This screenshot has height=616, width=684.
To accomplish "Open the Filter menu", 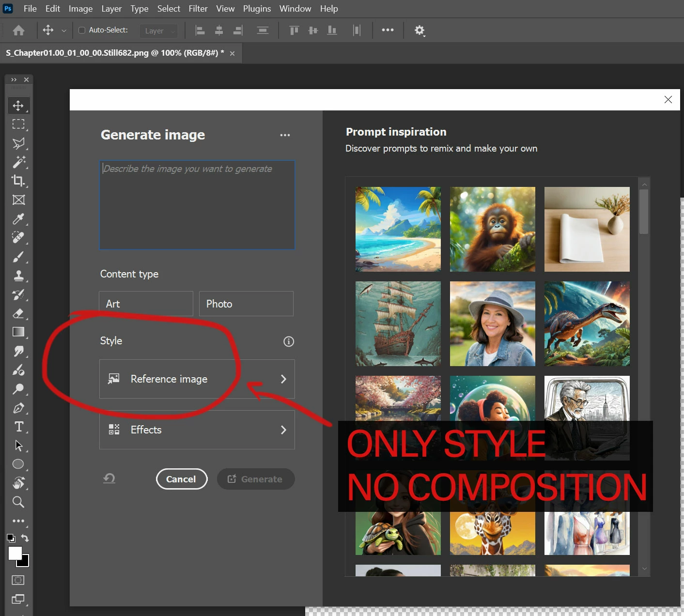I will (198, 9).
